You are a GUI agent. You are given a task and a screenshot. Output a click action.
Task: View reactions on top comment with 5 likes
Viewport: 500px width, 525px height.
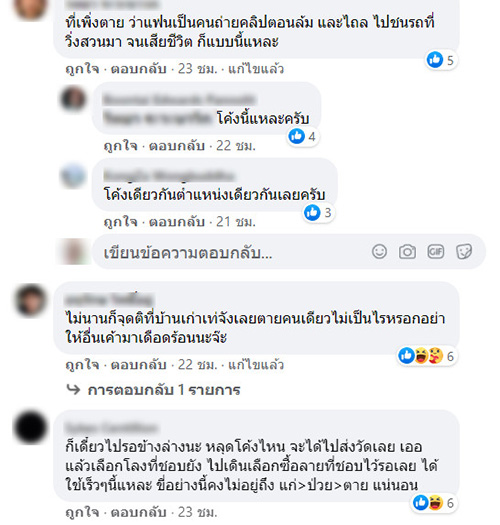(442, 60)
